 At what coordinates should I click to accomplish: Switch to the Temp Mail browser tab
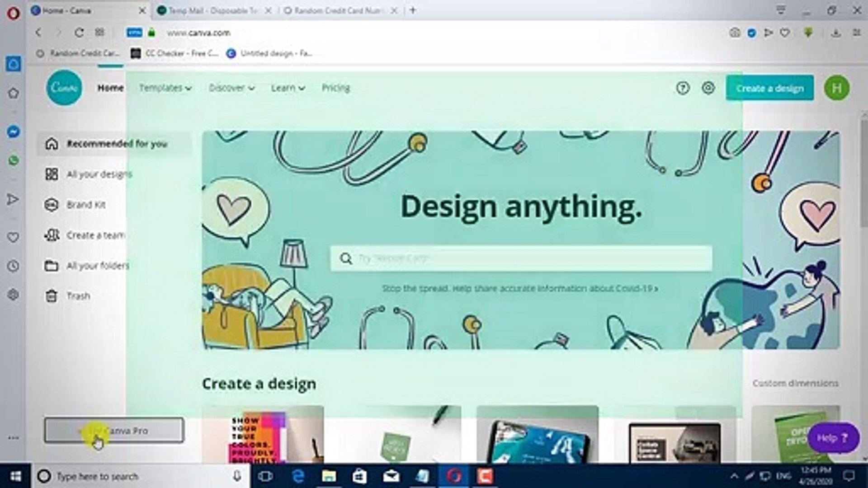[x=212, y=10]
